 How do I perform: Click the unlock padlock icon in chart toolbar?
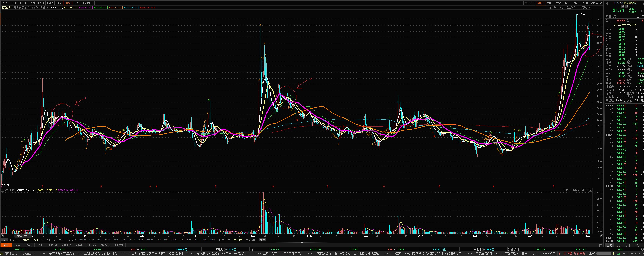[x=526, y=3]
